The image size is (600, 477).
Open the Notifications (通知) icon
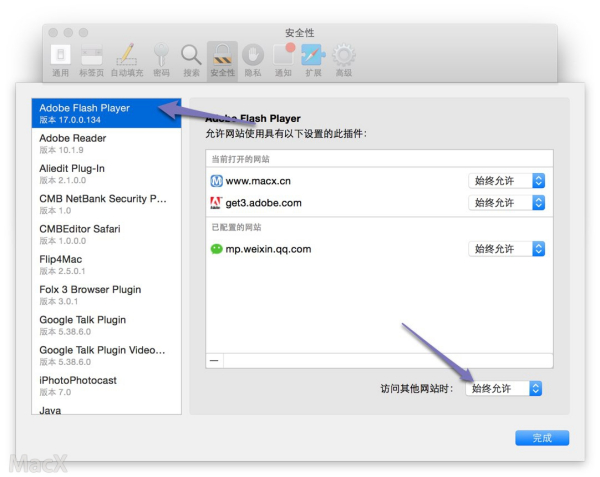[284, 60]
